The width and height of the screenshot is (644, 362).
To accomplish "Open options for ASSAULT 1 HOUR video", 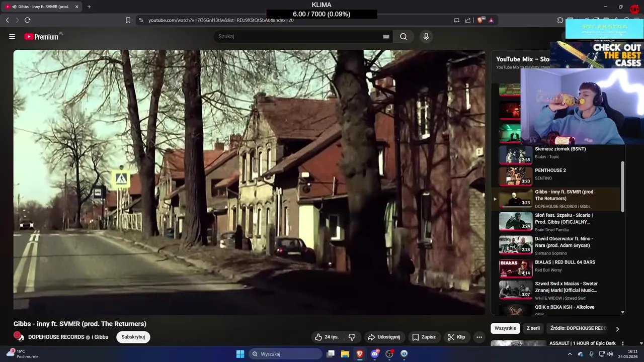I will 622,344.
